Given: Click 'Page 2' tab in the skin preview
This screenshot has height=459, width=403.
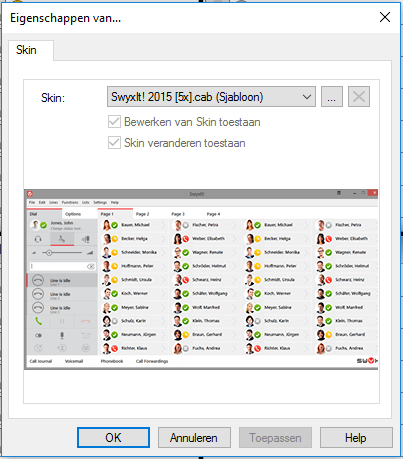Looking at the screenshot, I should [x=143, y=214].
